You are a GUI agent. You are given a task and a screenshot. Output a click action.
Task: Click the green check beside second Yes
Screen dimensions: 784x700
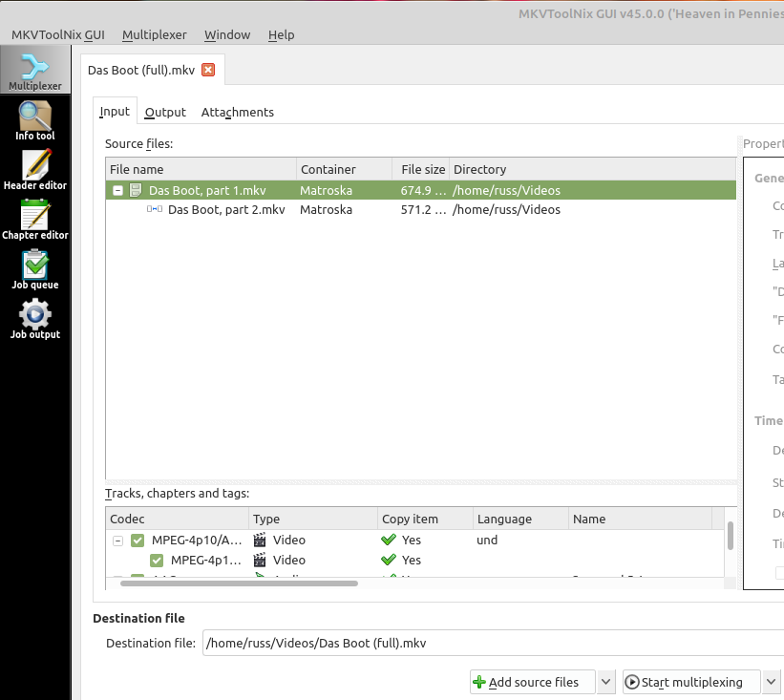(389, 560)
